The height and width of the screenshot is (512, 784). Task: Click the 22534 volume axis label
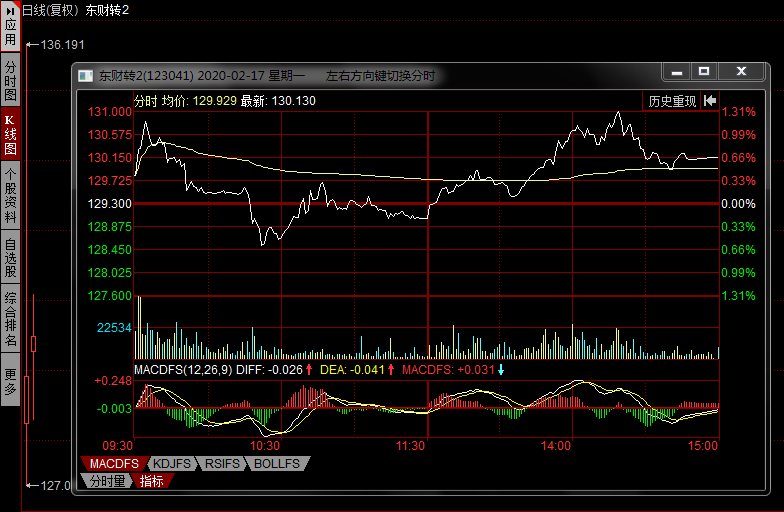click(x=114, y=328)
